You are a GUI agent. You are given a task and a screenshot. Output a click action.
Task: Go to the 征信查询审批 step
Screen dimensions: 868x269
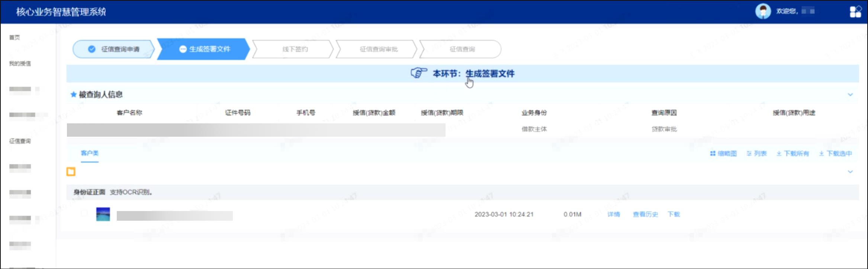click(x=376, y=49)
